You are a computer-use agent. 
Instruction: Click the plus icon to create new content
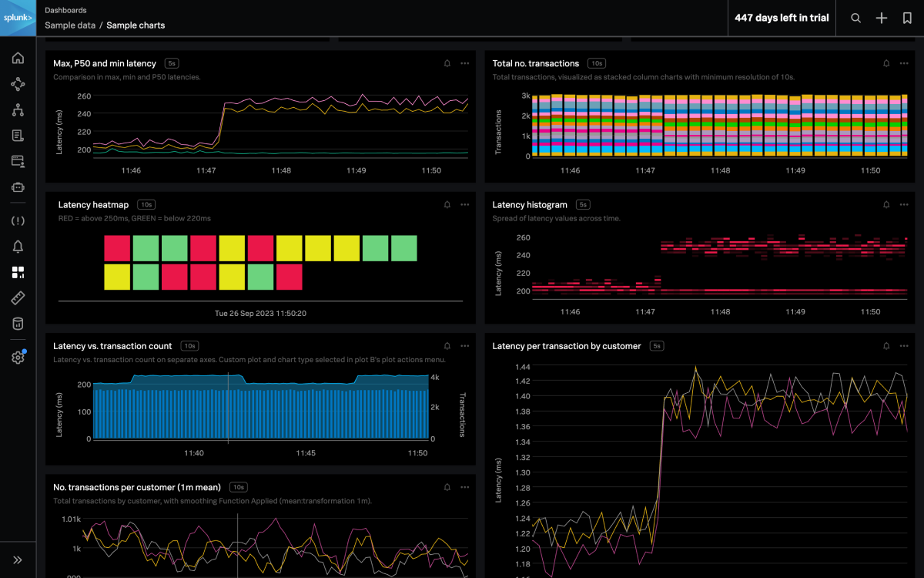click(x=881, y=17)
